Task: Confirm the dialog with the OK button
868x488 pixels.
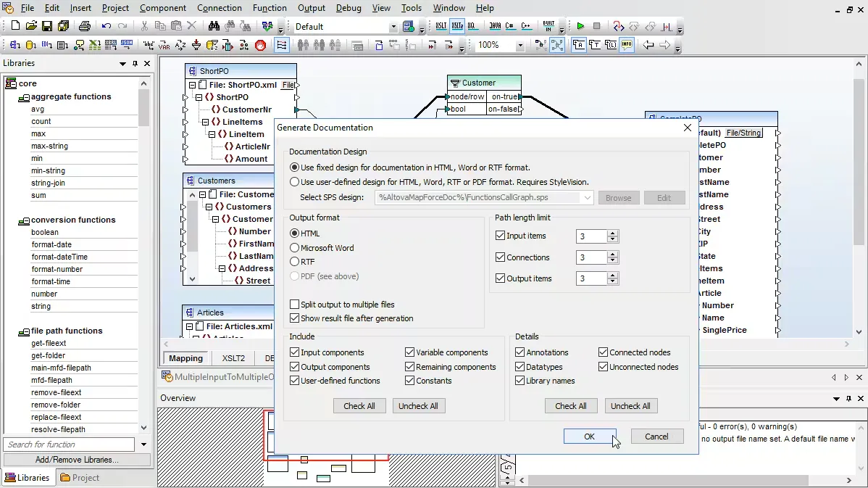Action: point(590,437)
